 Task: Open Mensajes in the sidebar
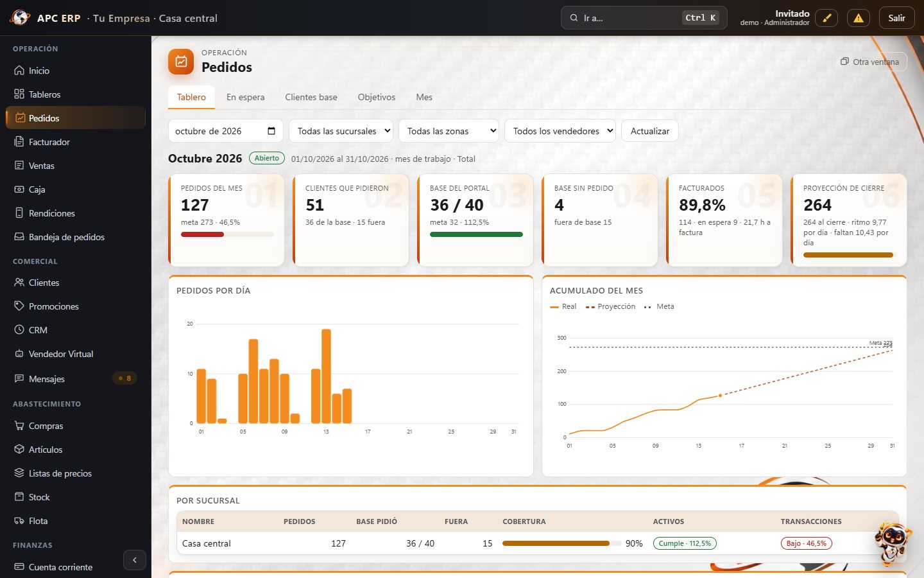click(x=76, y=379)
